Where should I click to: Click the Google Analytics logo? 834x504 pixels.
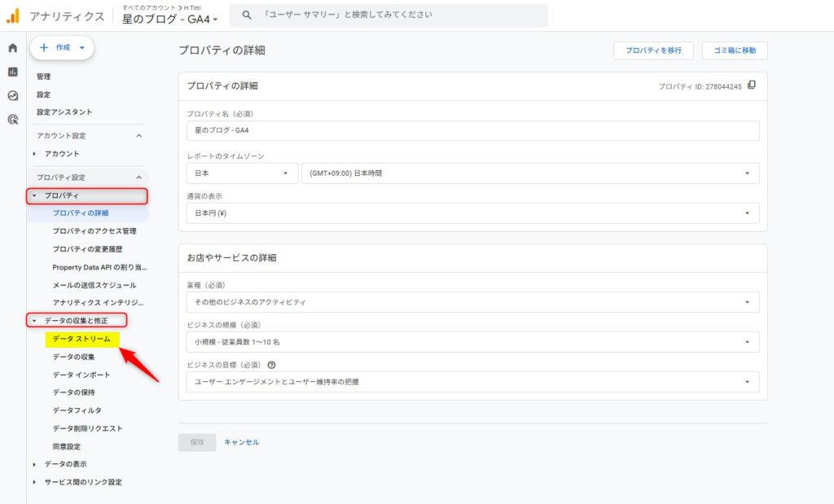(x=15, y=15)
